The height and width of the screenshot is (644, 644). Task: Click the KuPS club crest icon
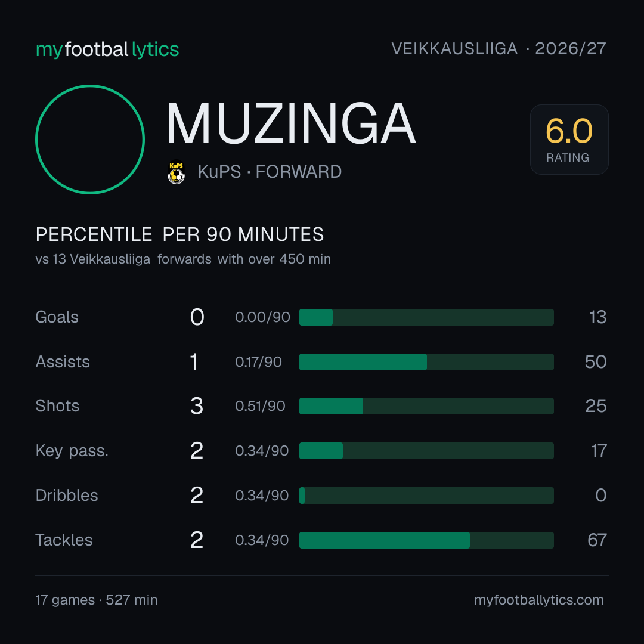click(176, 172)
